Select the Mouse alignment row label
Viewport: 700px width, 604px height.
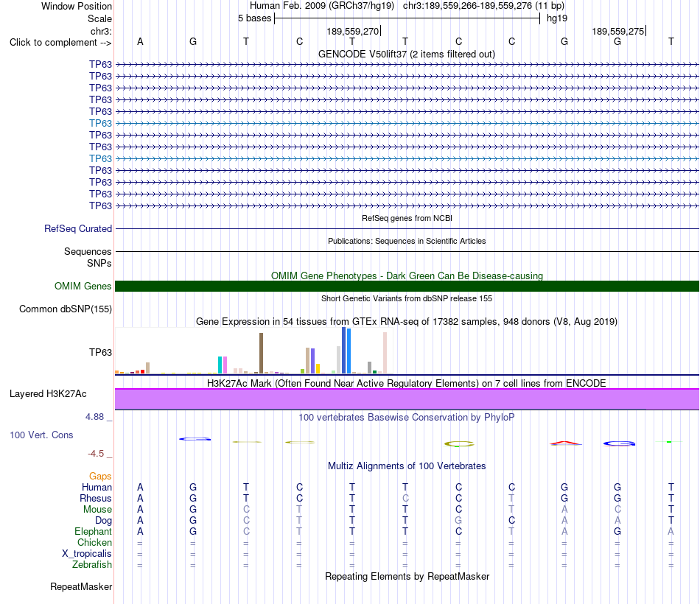click(x=97, y=510)
